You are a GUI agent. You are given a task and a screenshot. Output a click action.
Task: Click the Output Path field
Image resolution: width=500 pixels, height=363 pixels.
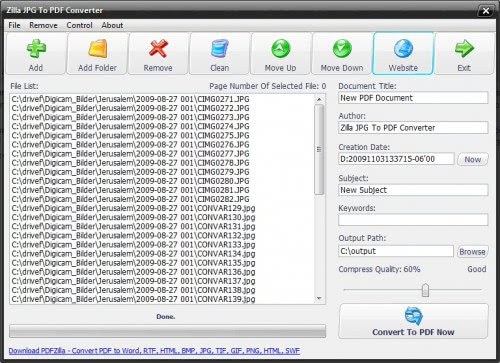coord(396,251)
